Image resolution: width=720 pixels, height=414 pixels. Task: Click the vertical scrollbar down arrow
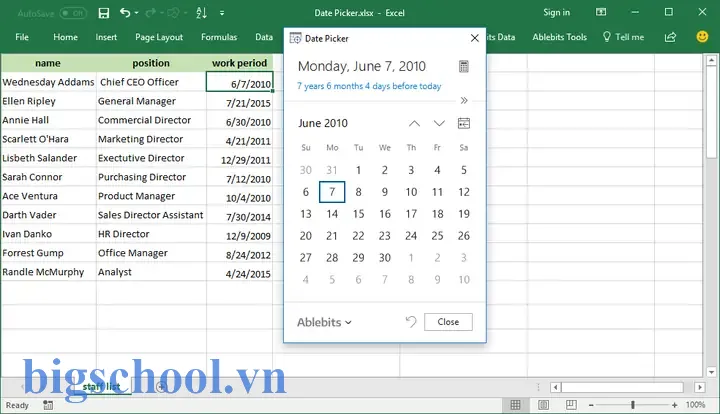point(711,372)
